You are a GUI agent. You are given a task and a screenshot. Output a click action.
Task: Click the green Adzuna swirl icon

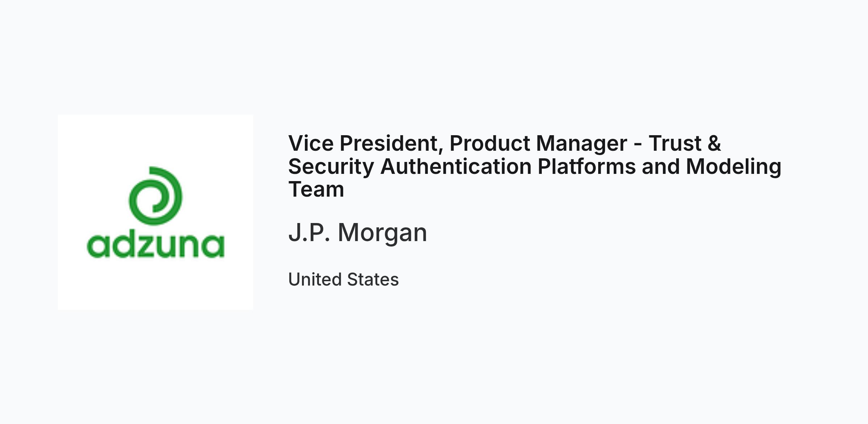coord(156,196)
